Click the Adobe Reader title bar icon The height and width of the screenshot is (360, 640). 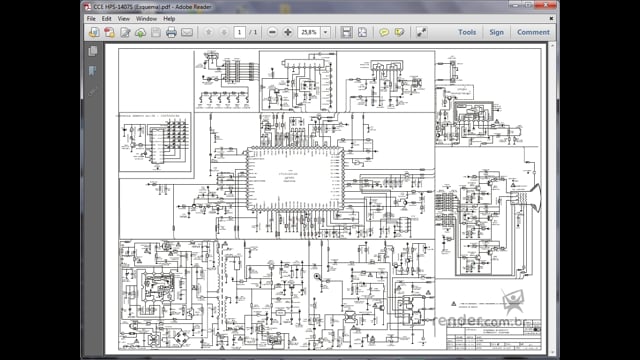[x=87, y=7]
